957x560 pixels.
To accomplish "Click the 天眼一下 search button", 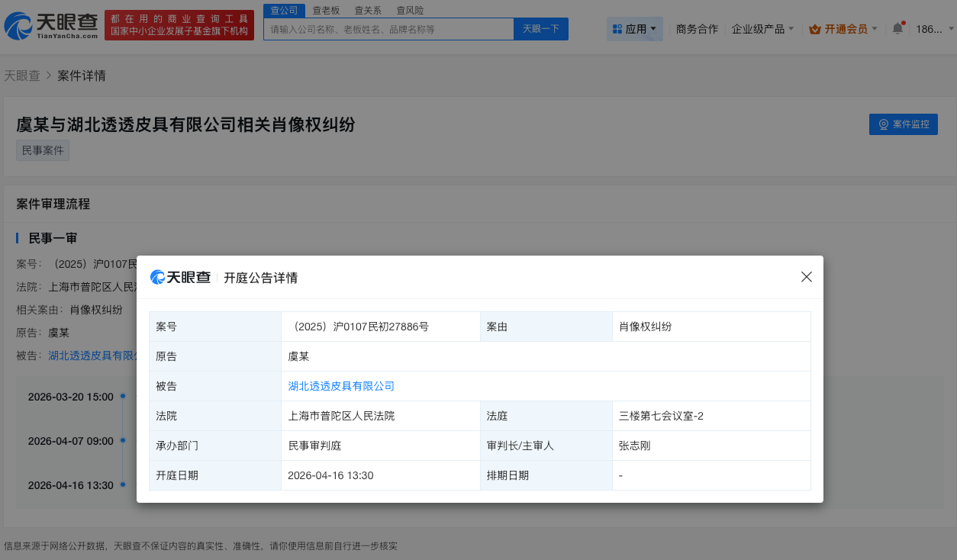I will (540, 27).
